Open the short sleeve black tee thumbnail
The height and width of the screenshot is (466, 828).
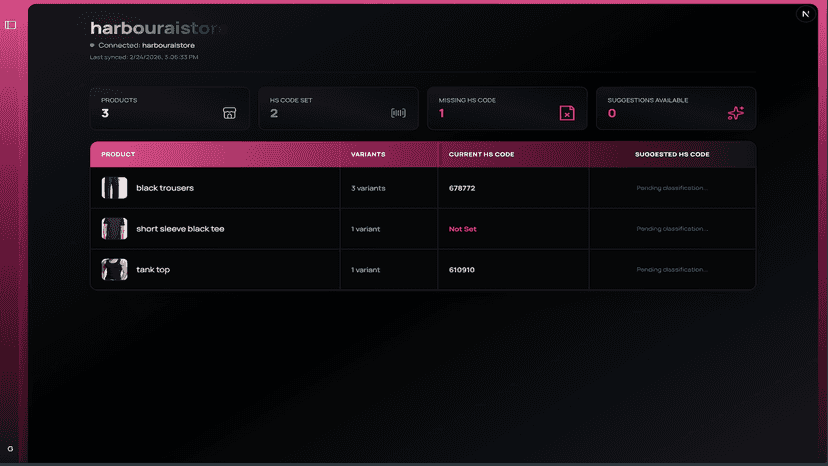click(115, 229)
